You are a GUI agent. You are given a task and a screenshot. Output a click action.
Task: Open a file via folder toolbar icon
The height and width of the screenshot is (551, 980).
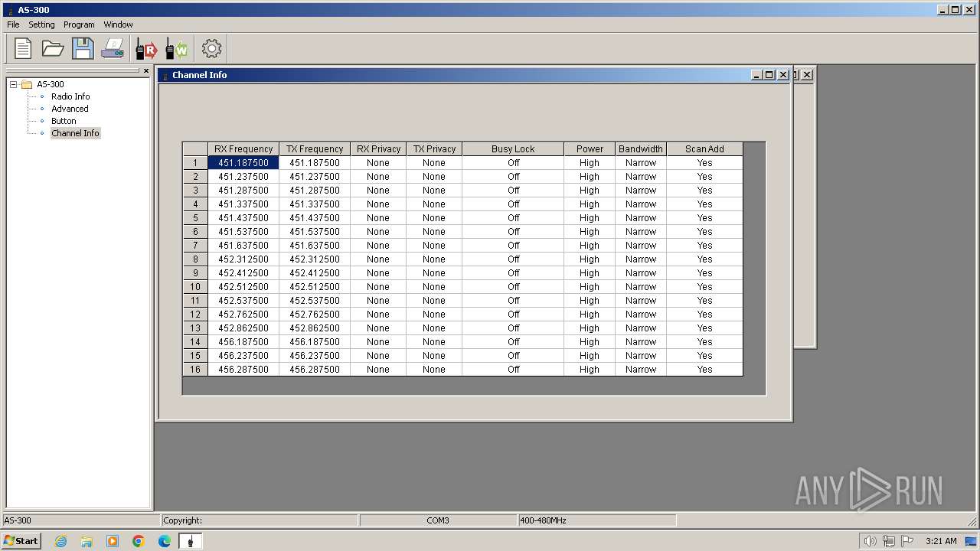(x=53, y=49)
